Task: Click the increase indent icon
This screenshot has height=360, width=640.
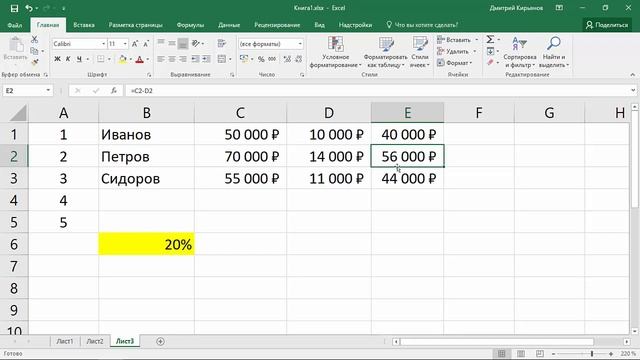Action: [x=207, y=59]
